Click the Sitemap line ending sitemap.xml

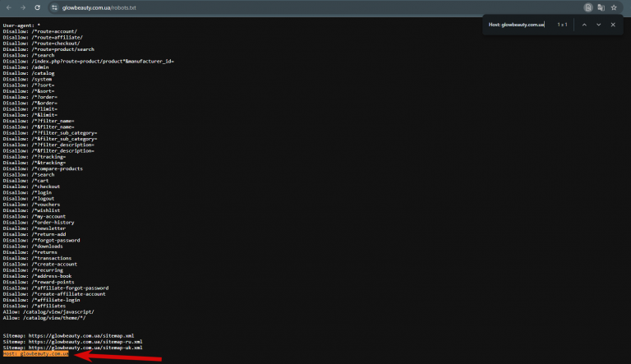pyautogui.click(x=68, y=336)
